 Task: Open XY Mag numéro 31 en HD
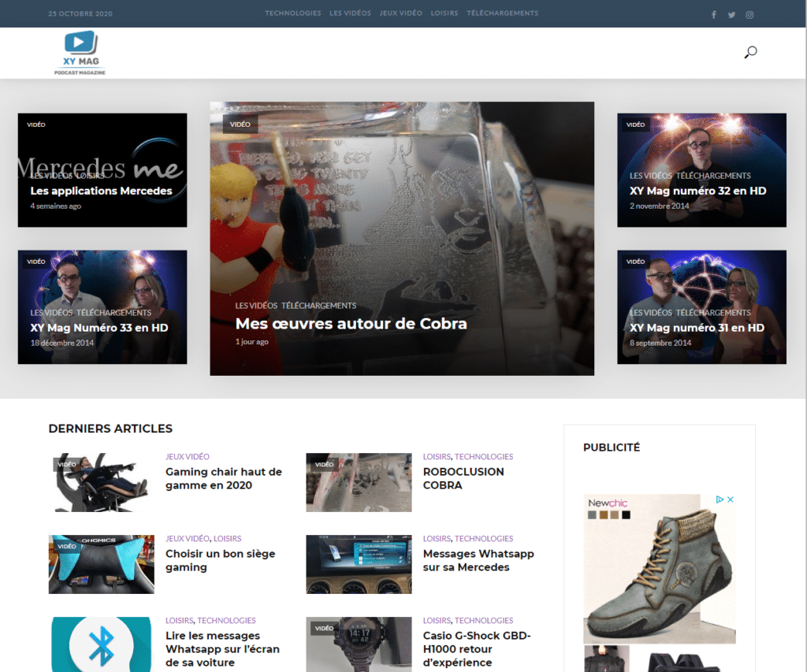click(697, 328)
